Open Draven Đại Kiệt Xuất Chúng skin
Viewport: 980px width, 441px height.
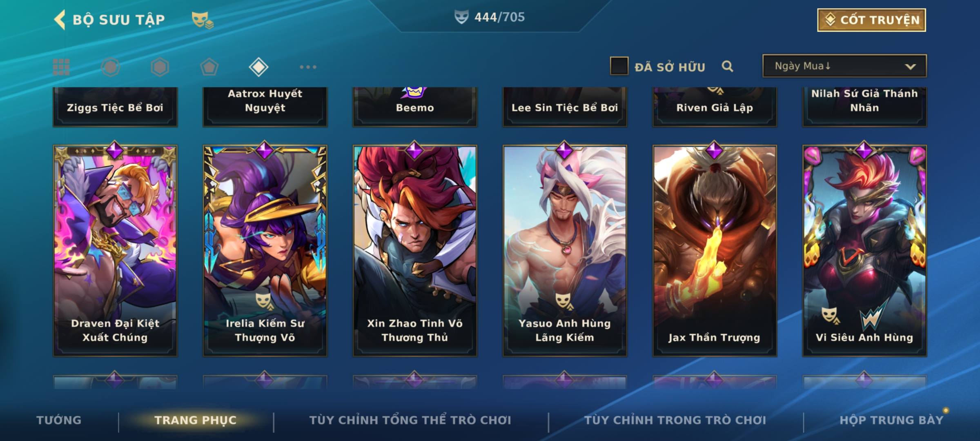pyautogui.click(x=115, y=251)
